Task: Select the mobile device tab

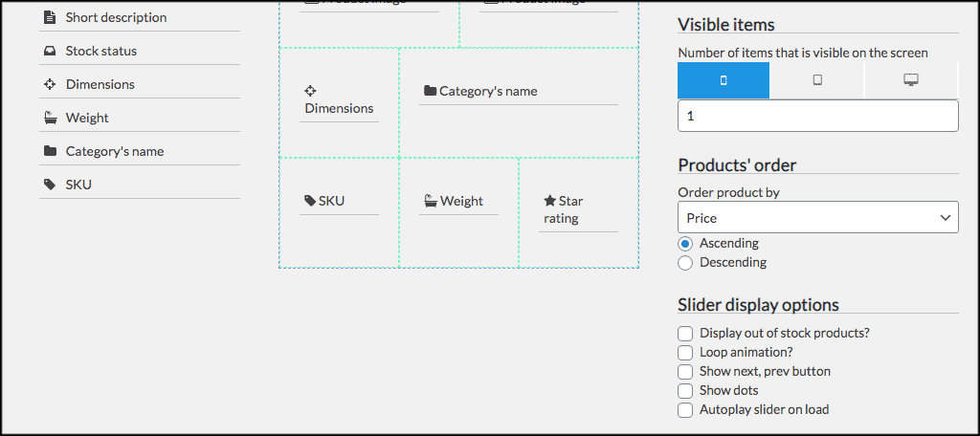Action: point(723,80)
